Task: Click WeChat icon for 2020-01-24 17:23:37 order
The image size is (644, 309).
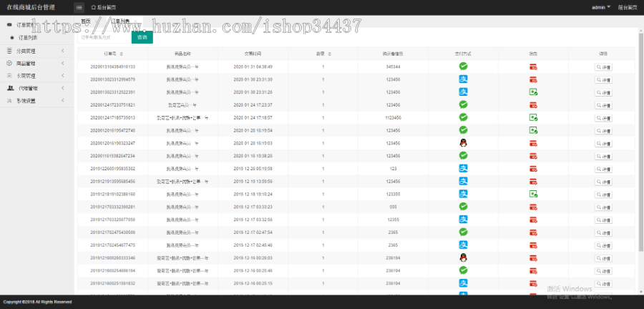Action: tap(463, 104)
